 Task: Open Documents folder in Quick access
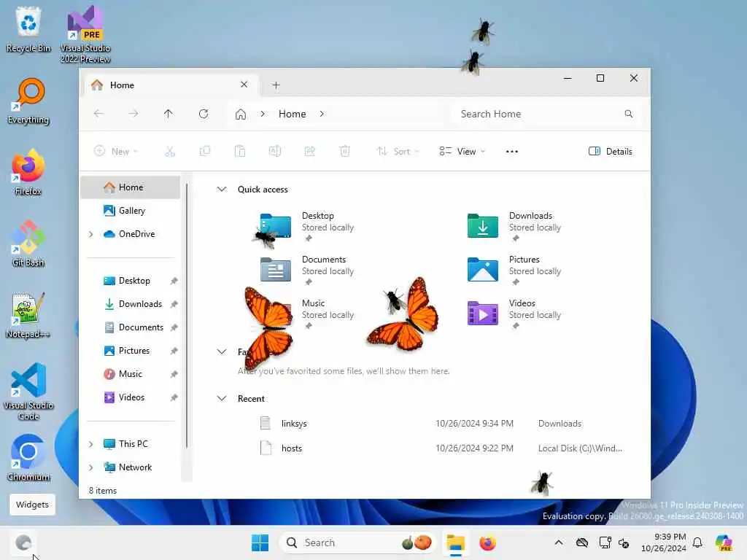[307, 269]
